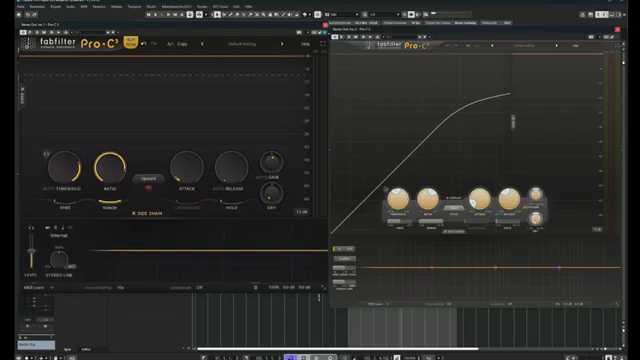640x360 pixels.
Task: Click the Knee slider in Pro-C 3
Action: 65,201
